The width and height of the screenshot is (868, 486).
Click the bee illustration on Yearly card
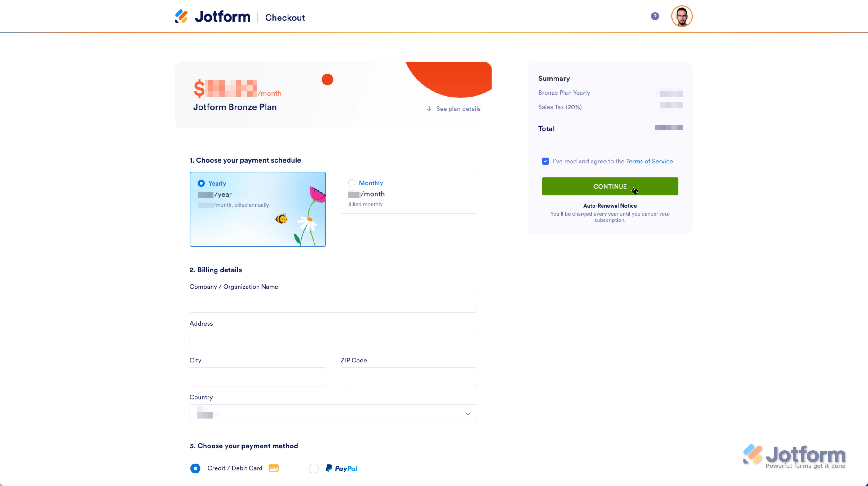[281, 219]
